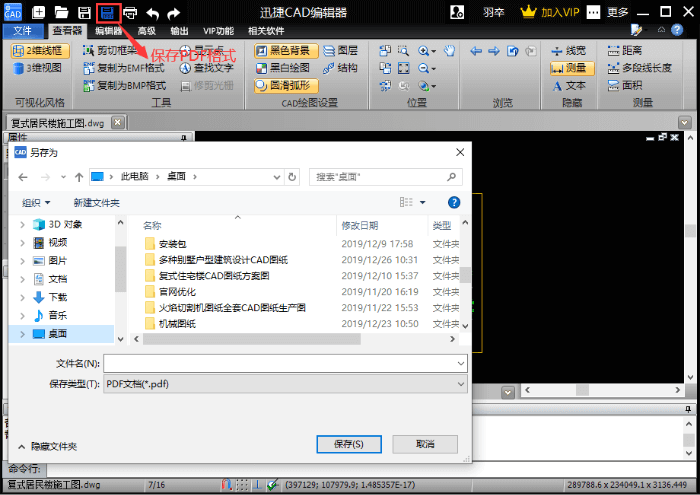Click the 文本 tool

pyautogui.click(x=568, y=85)
